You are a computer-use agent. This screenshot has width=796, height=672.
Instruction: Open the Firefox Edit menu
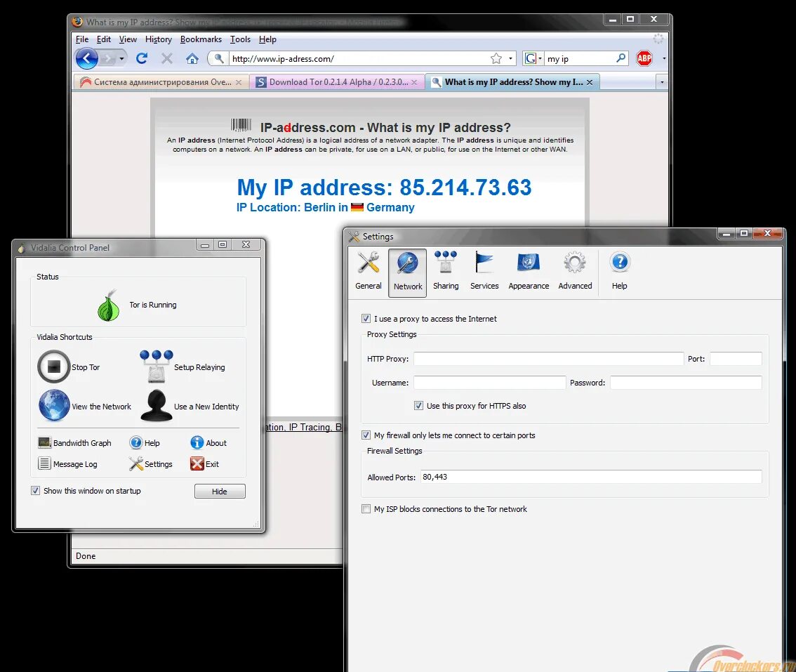click(x=104, y=39)
